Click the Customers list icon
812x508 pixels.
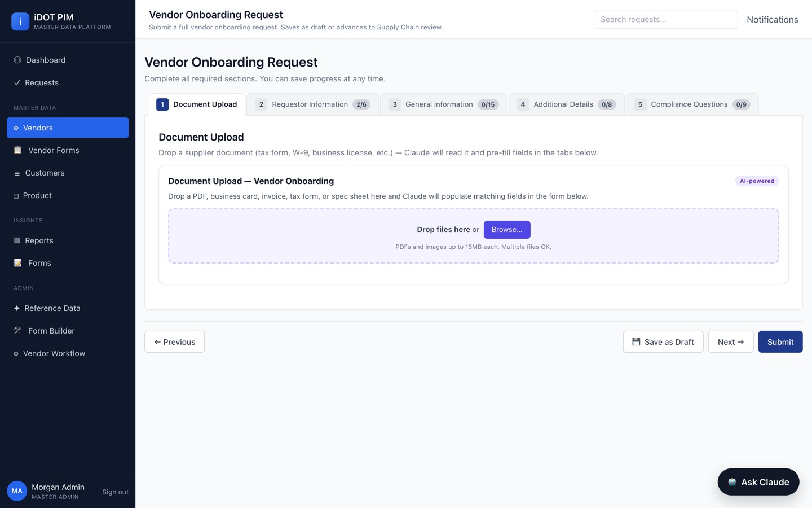pos(17,173)
